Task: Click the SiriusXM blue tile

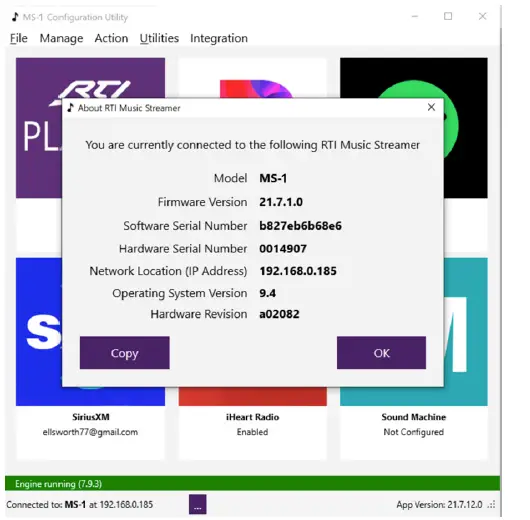Action: pyautogui.click(x=39, y=331)
